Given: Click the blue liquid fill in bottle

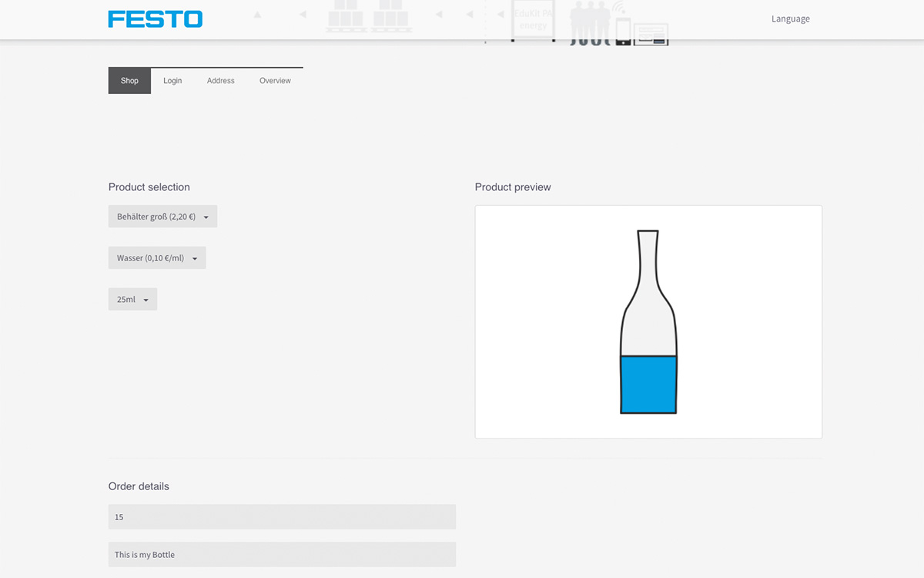Looking at the screenshot, I should [x=648, y=385].
